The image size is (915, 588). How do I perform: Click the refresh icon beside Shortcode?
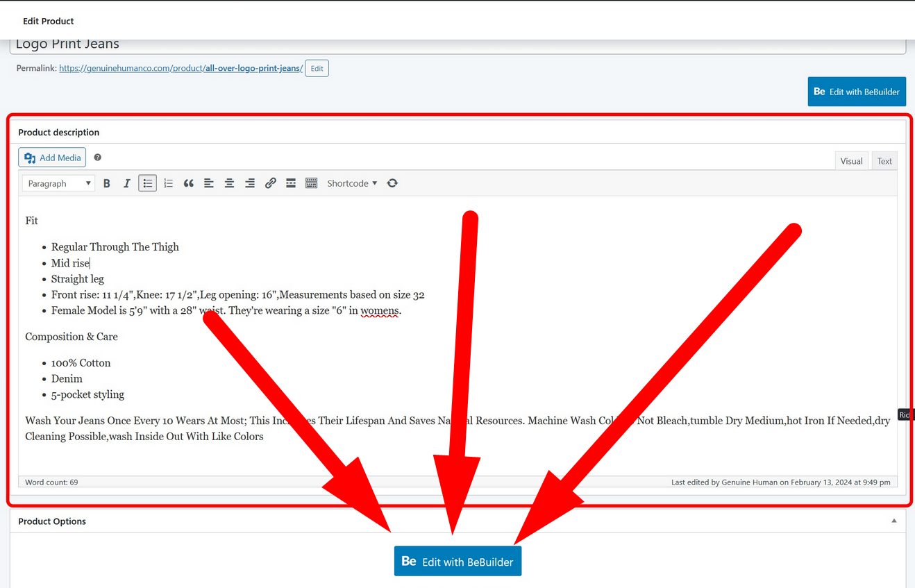pos(392,183)
